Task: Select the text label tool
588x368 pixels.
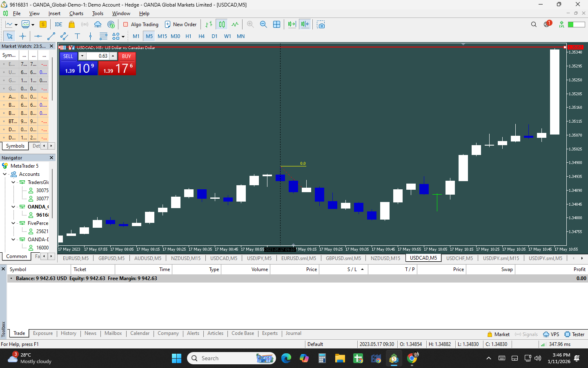Action: pyautogui.click(x=77, y=36)
